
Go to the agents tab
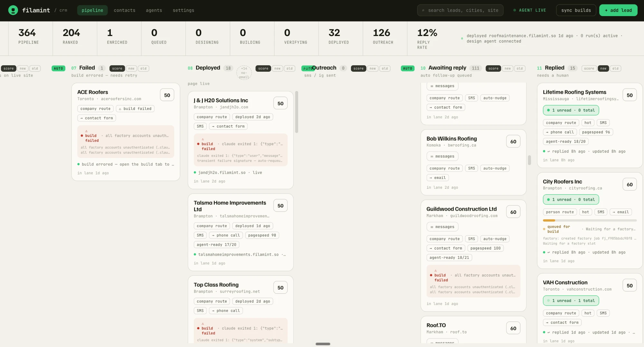tap(154, 10)
